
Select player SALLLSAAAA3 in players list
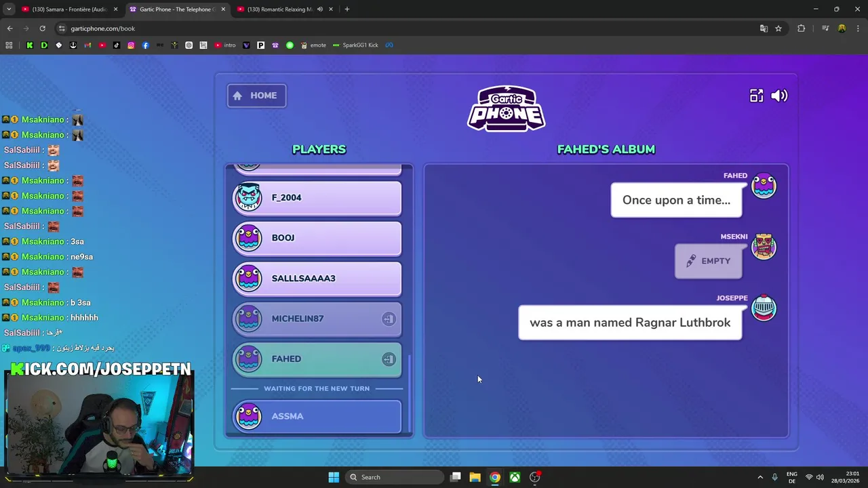[317, 279]
